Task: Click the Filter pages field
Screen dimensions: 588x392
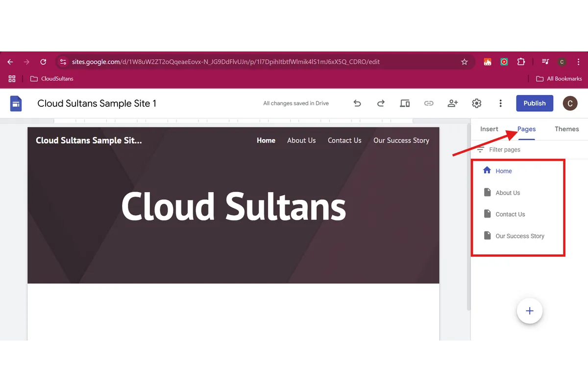Action: pos(529,149)
